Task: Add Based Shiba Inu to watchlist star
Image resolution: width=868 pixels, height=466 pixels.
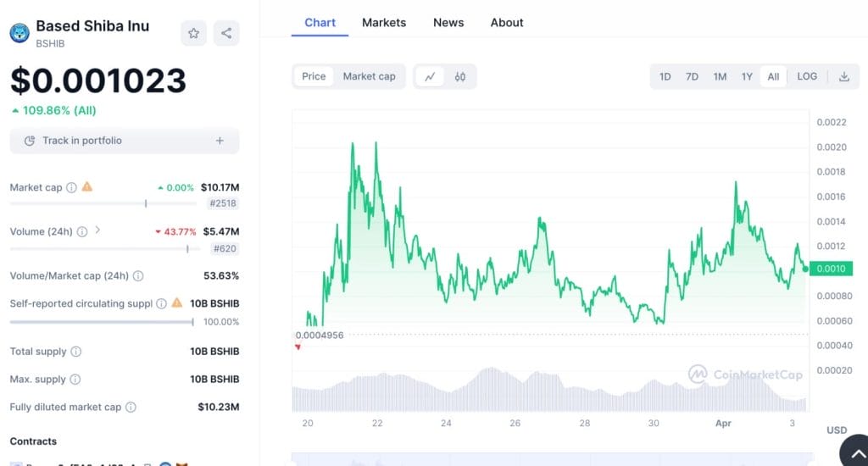Action: 193,34
